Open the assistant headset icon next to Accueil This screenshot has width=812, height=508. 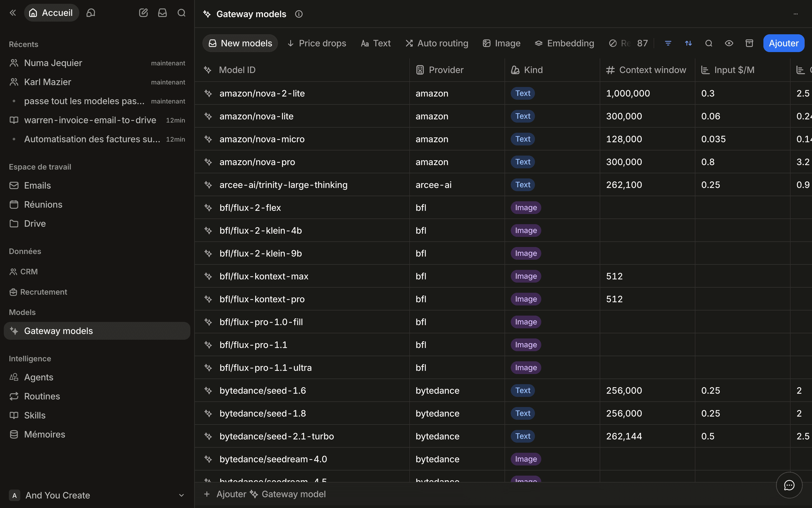(91, 13)
